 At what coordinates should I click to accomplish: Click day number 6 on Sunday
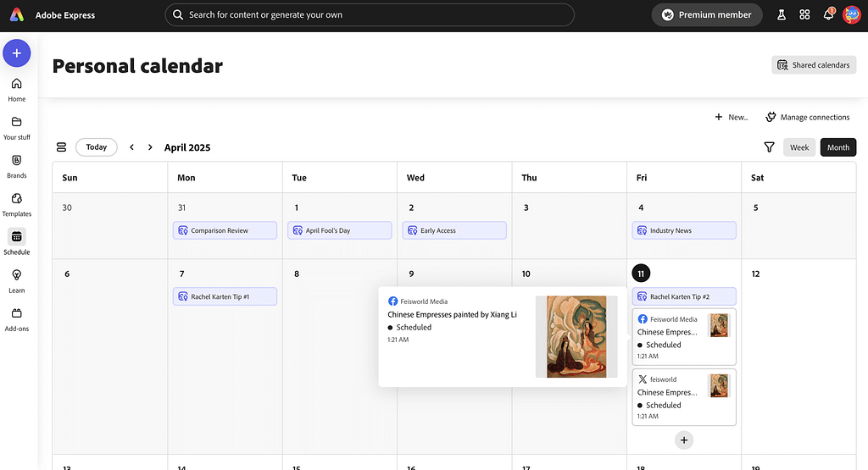[x=67, y=274]
